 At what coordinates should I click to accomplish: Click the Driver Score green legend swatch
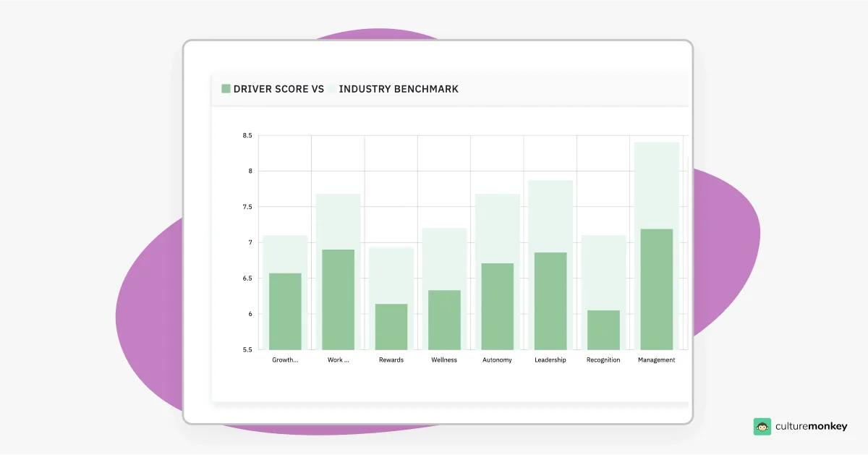point(226,89)
